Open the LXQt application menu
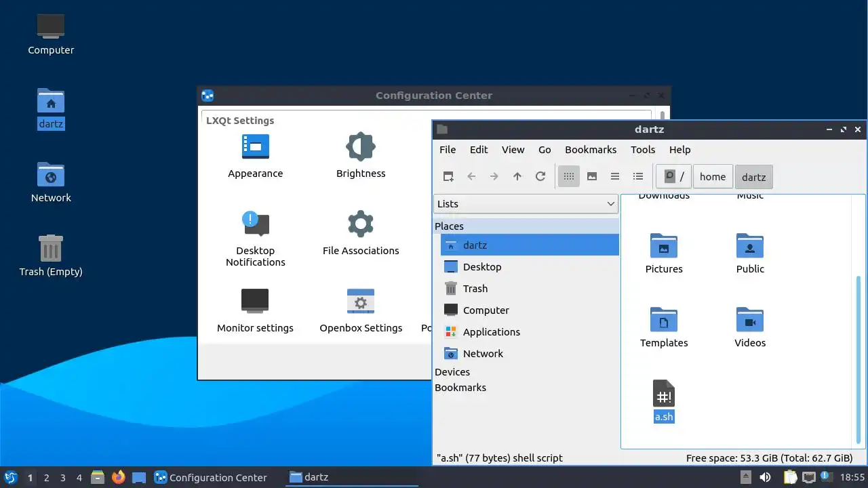This screenshot has height=488, width=868. coord(10,477)
